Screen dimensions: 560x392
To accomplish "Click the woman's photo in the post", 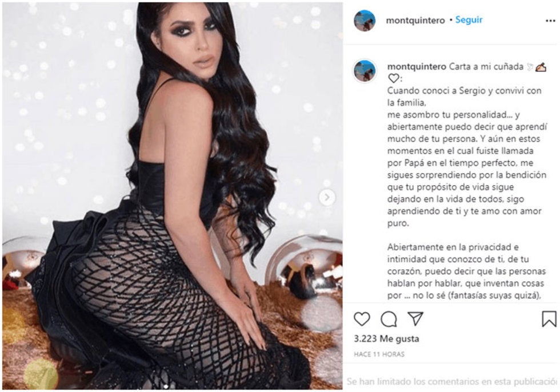I will 172,195.
